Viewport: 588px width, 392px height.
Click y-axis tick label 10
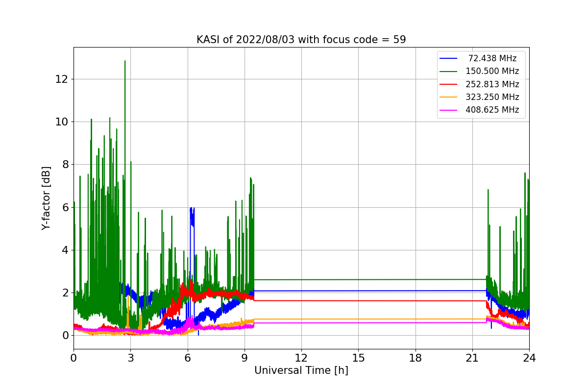tap(62, 122)
